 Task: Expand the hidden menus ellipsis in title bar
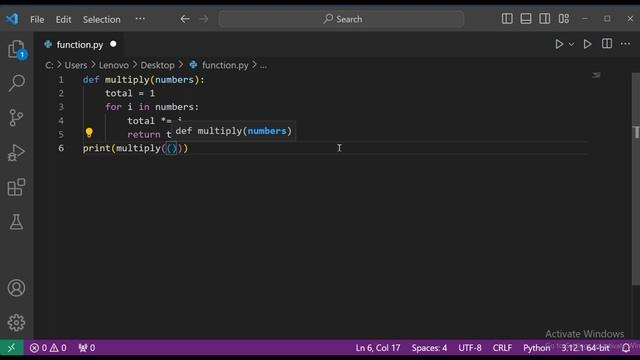click(x=140, y=19)
